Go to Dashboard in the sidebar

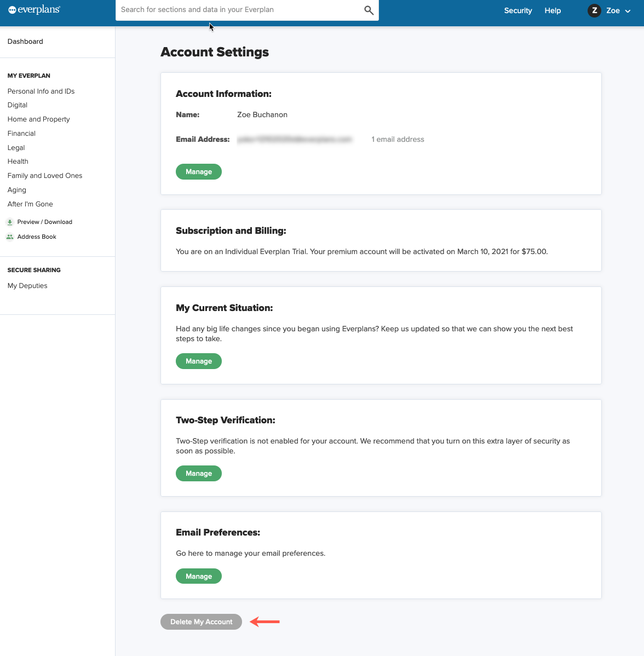[x=25, y=42]
